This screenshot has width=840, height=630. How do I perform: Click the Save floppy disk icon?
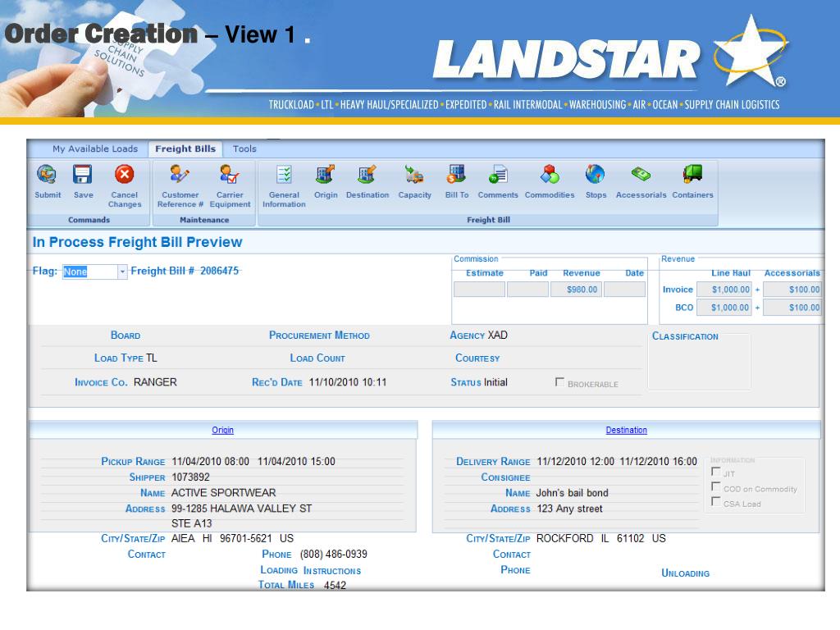83,175
